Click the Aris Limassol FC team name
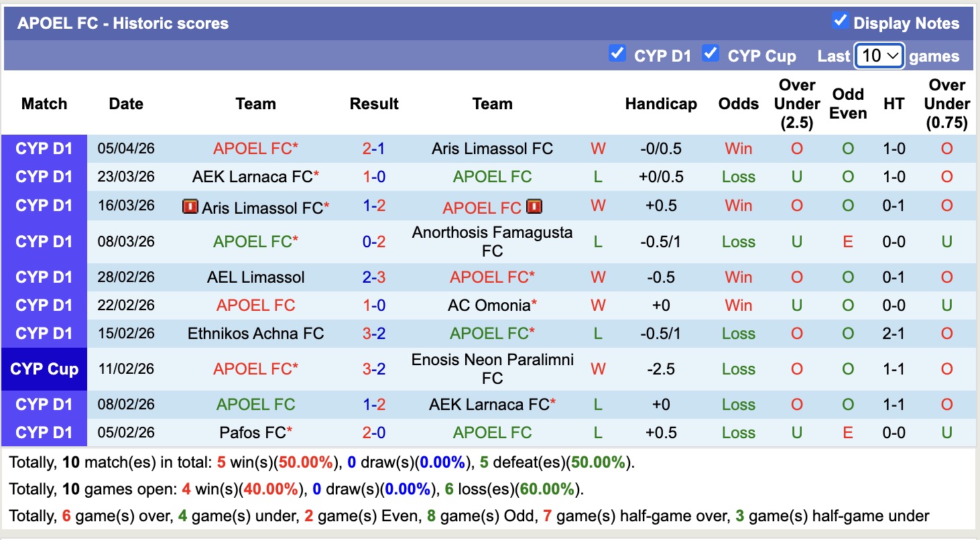 coord(493,148)
